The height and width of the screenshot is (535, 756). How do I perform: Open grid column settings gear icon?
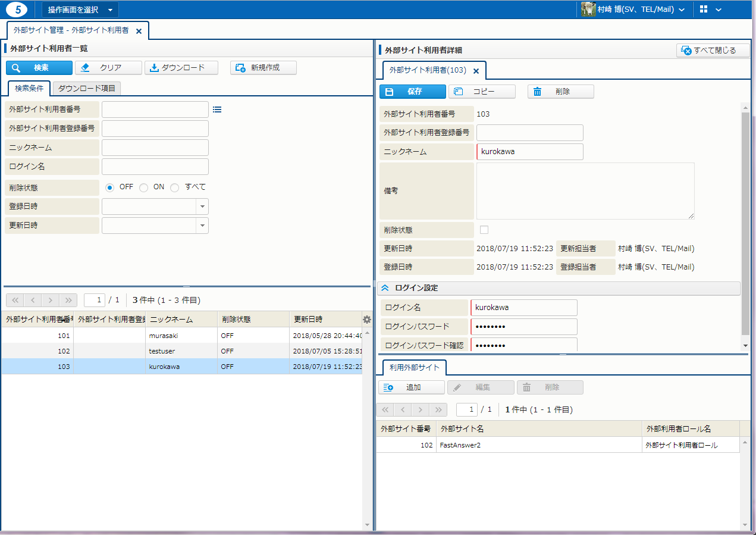367,320
